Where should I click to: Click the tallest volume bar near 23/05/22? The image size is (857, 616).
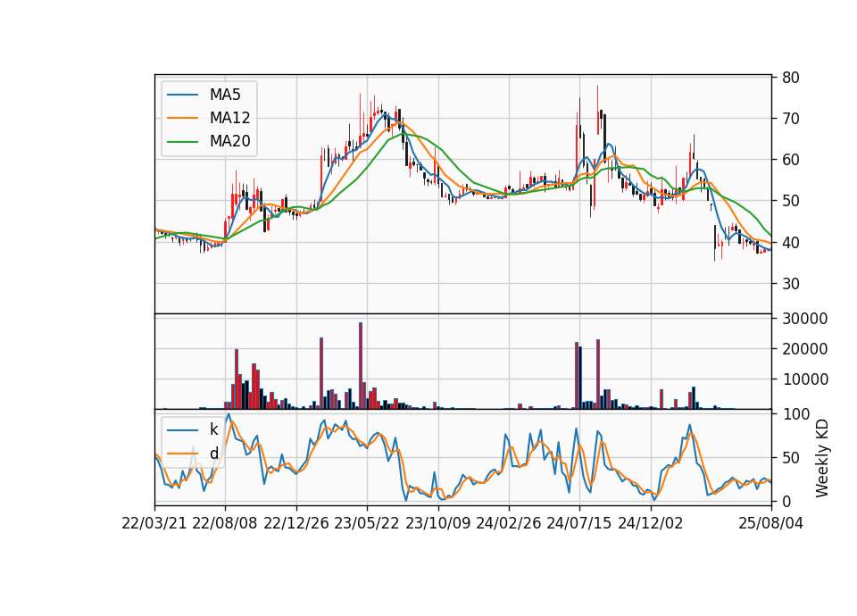pos(361,366)
